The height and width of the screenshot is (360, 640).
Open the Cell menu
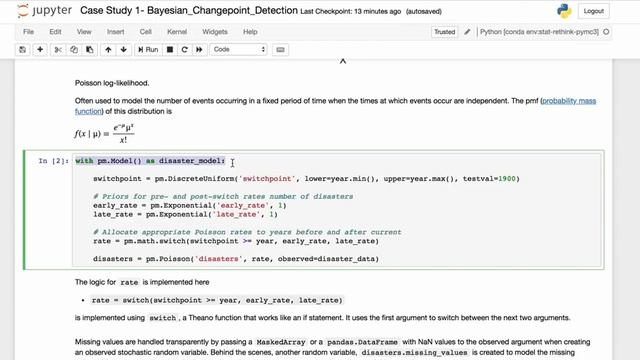pyautogui.click(x=145, y=32)
